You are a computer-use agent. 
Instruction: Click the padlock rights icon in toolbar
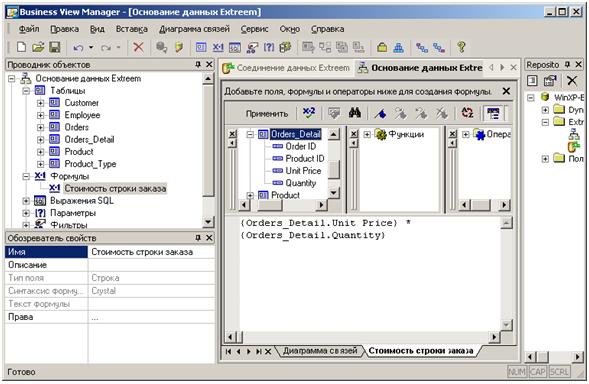pyautogui.click(x=382, y=47)
